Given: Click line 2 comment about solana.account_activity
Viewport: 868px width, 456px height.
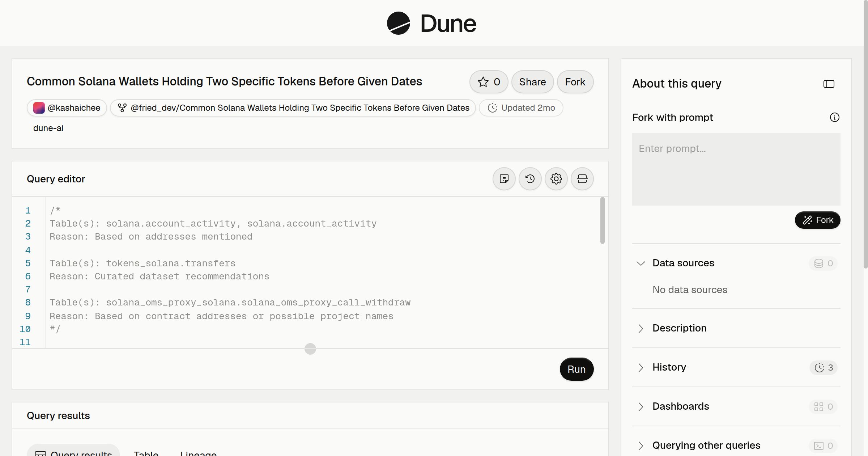Looking at the screenshot, I should 213,224.
